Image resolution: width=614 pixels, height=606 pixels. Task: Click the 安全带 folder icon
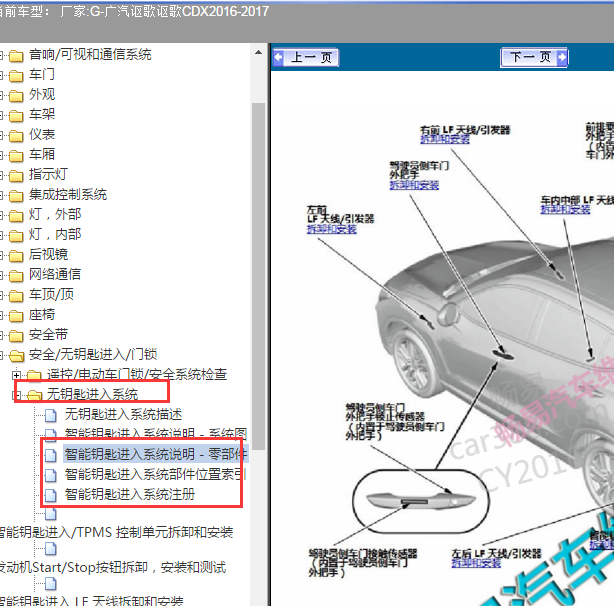16,336
